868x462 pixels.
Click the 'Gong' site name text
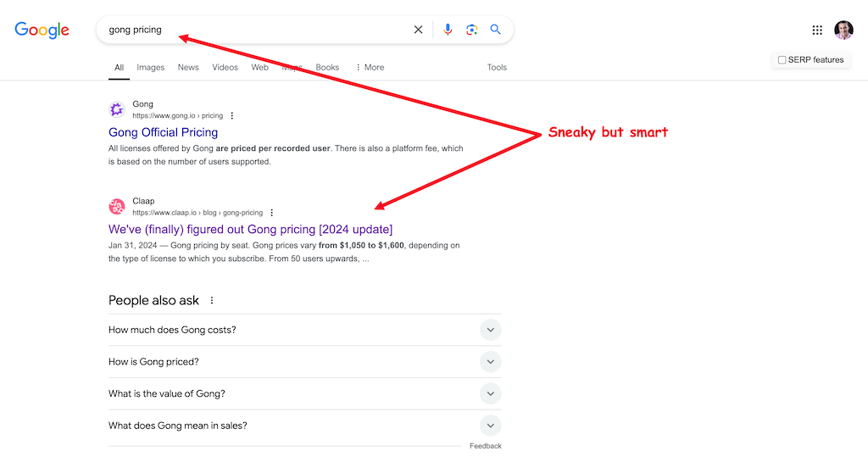(x=142, y=104)
